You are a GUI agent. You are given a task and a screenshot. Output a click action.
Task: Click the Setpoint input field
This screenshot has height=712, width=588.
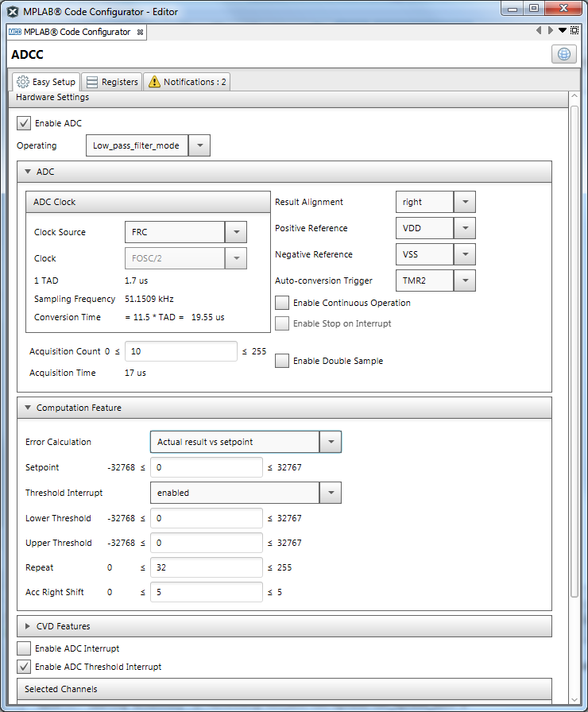point(207,467)
